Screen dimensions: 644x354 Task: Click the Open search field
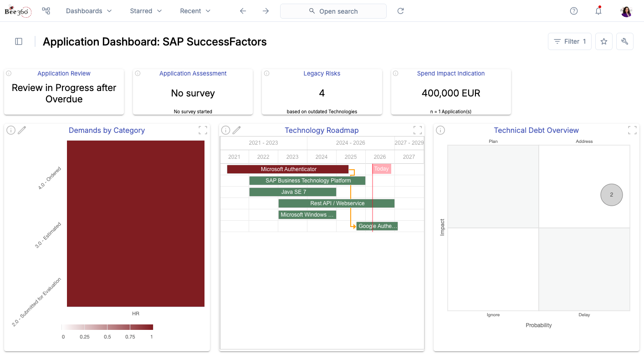(x=333, y=11)
